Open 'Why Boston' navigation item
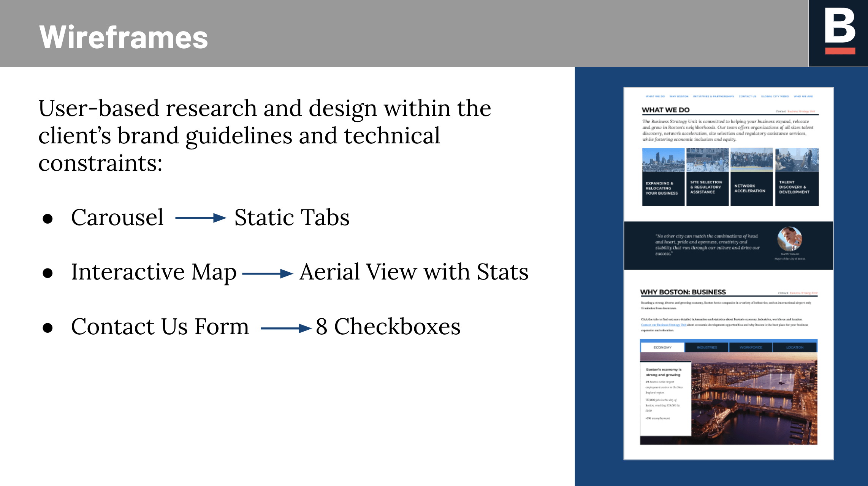 click(x=679, y=97)
